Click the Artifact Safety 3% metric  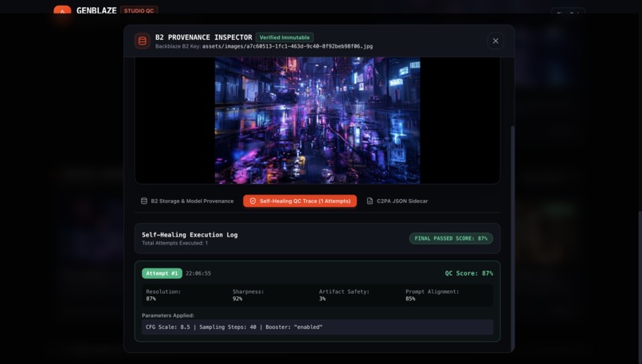344,295
